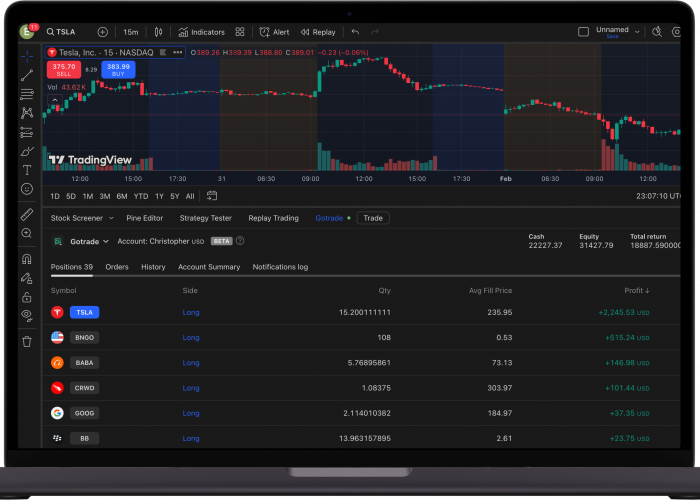Image resolution: width=700 pixels, height=500 pixels.
Task: Click the compare or add symbol plus icon
Action: [103, 32]
